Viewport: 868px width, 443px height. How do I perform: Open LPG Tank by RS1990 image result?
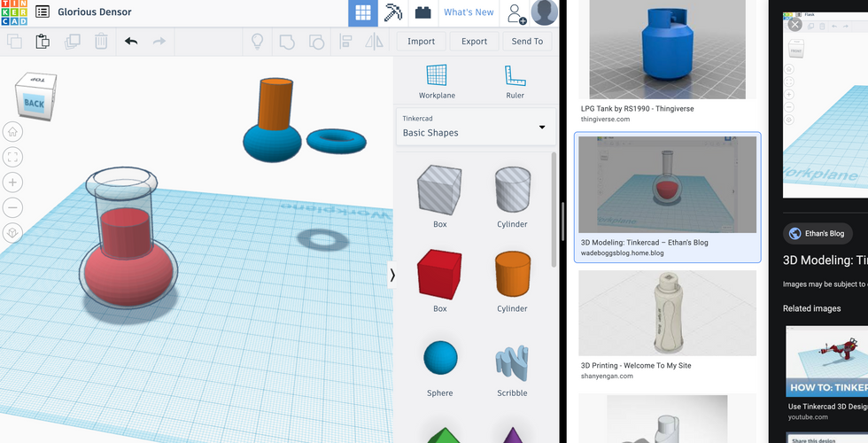667,50
